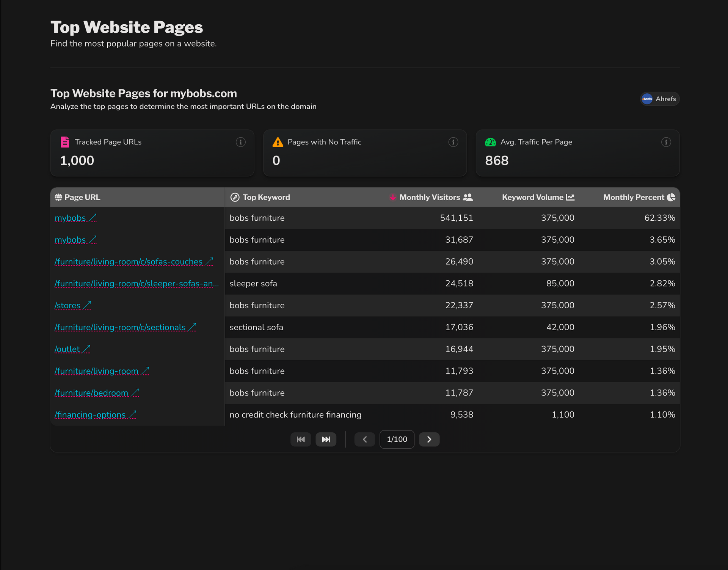Screen dimensions: 728x570
Task: Go to next page with right chevron
Action: 429,439
